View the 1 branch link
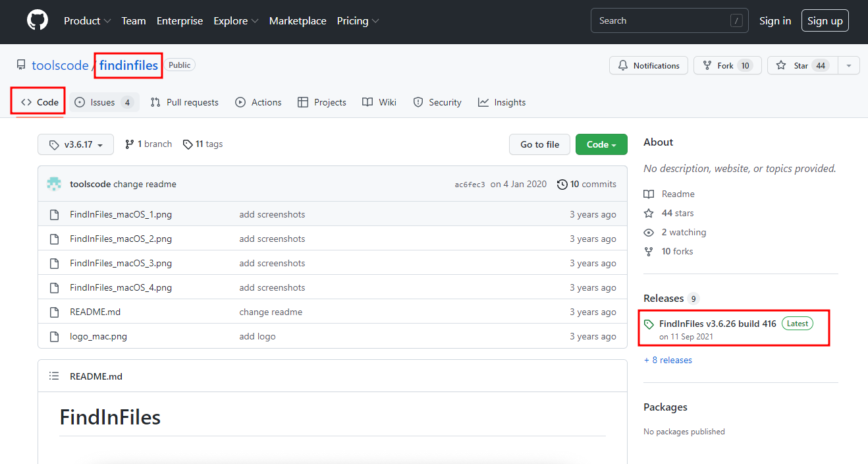 coord(148,144)
